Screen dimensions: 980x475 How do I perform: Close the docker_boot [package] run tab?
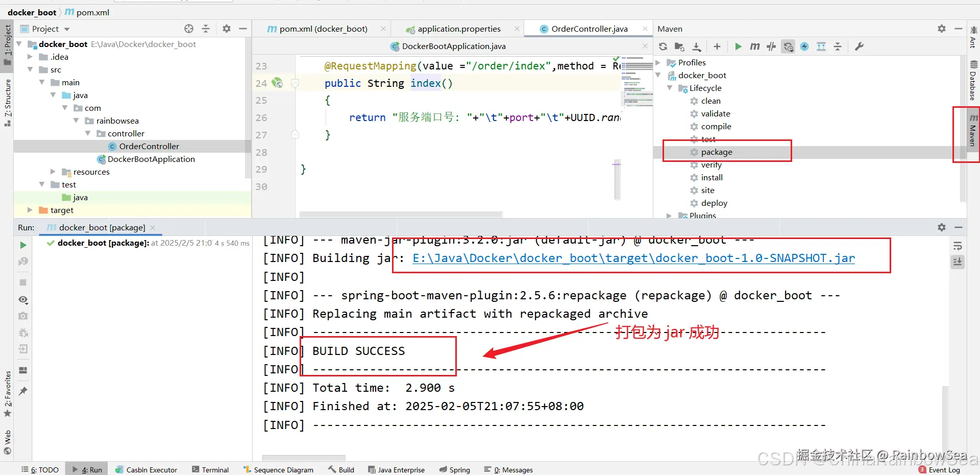coord(153,227)
